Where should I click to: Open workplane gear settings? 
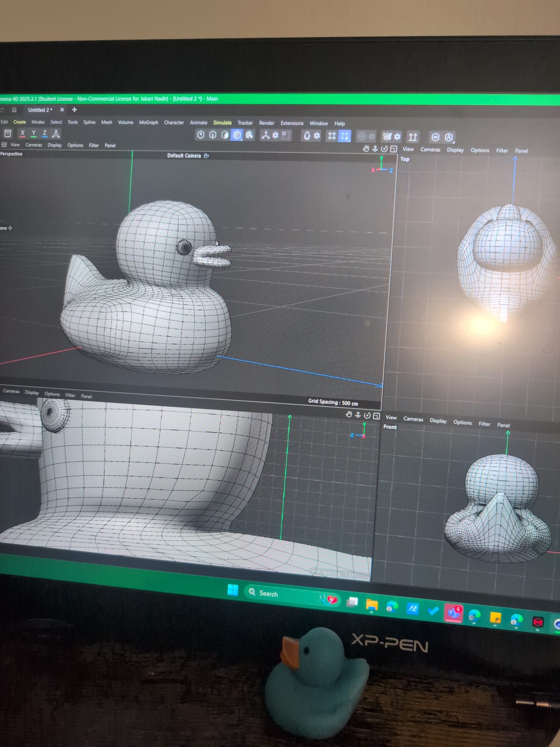317,136
